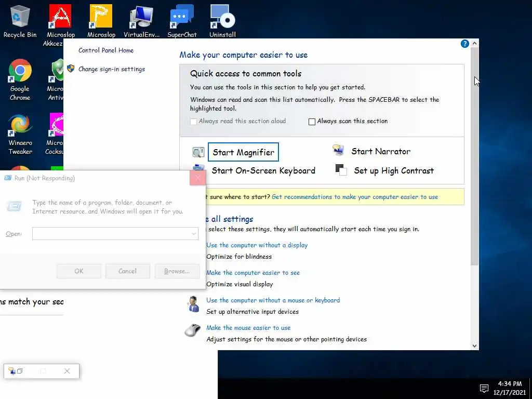Open Use the computer without a display link
The height and width of the screenshot is (399, 532).
click(257, 245)
